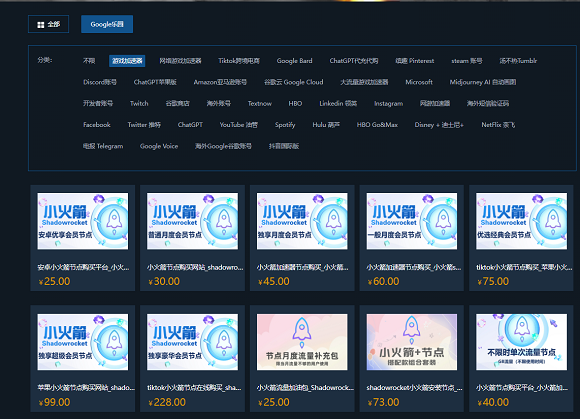The image size is (580, 419).
Task: Filter by the HBO category
Action: (295, 104)
